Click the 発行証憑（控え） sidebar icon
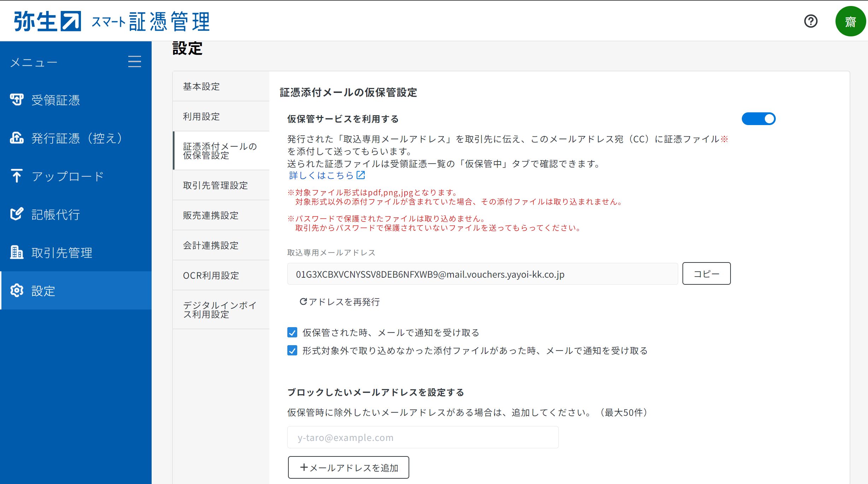 pyautogui.click(x=17, y=138)
